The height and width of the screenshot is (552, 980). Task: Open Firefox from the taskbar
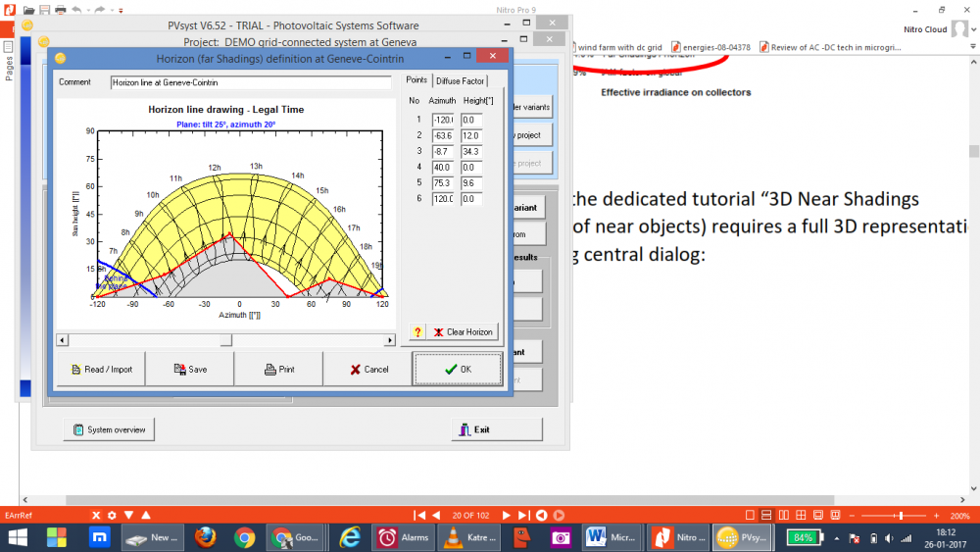205,537
